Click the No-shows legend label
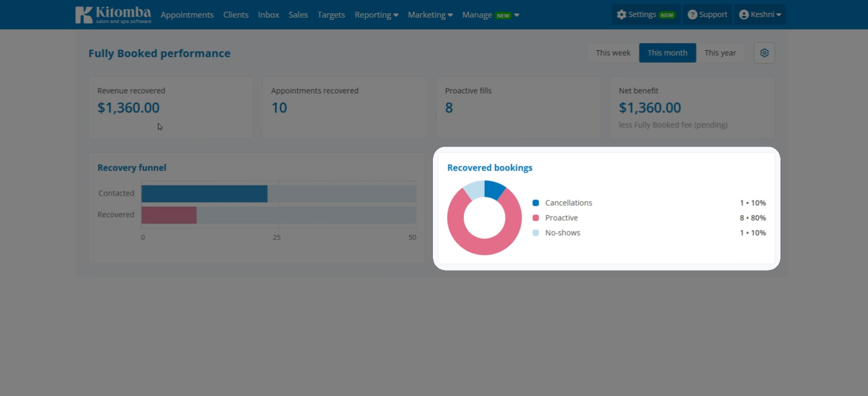The width and height of the screenshot is (868, 396). coord(563,233)
